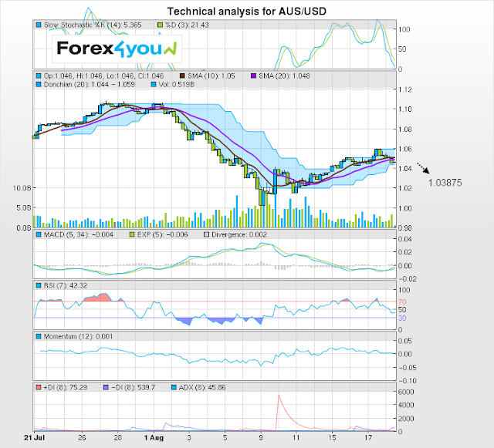
Task: Click the 6000 value on the ADX axis
Action: click(406, 392)
